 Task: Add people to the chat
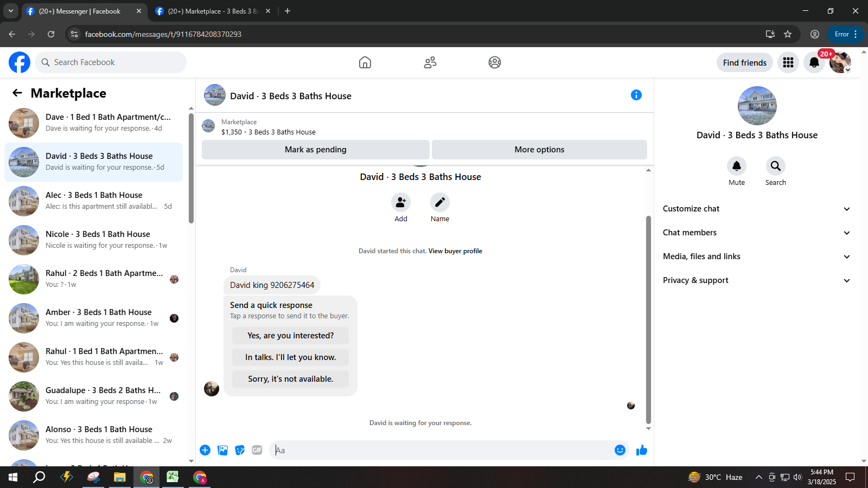[x=401, y=202]
